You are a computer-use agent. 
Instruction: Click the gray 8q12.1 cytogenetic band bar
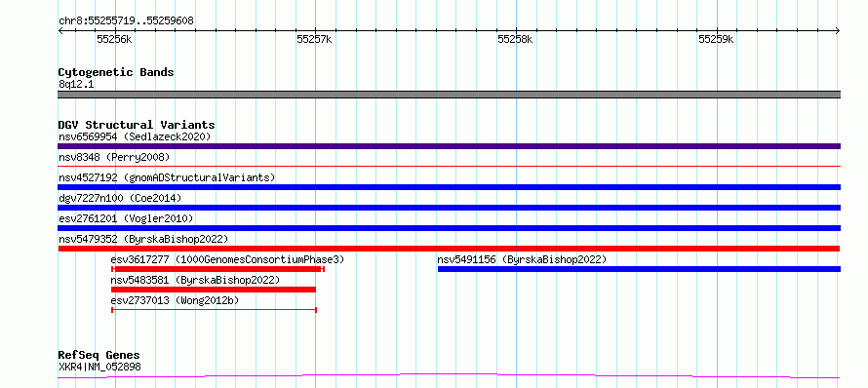449,95
